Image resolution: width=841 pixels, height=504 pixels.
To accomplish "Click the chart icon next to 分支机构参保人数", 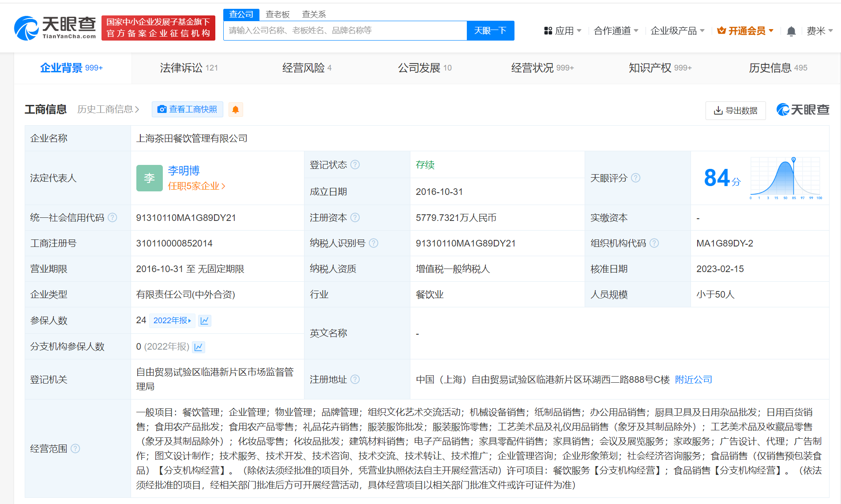I will 198,347.
